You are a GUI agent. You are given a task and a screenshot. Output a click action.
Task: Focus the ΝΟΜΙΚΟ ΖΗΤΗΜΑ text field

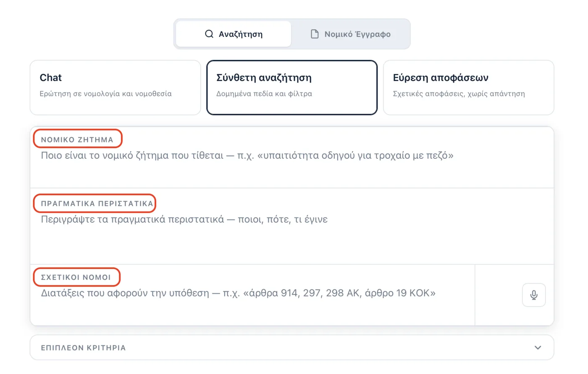(292, 157)
